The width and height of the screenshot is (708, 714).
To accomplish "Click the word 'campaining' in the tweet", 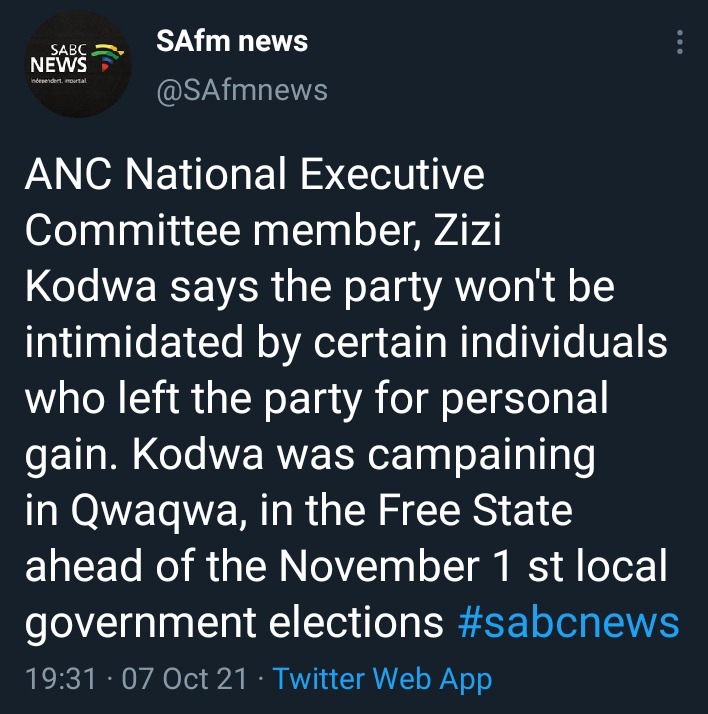I will point(481,456).
